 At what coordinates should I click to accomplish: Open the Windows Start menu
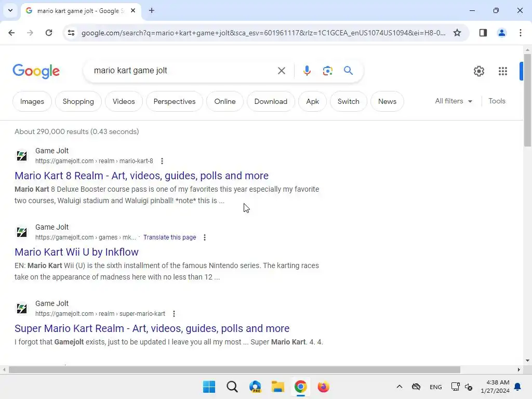[209, 387]
